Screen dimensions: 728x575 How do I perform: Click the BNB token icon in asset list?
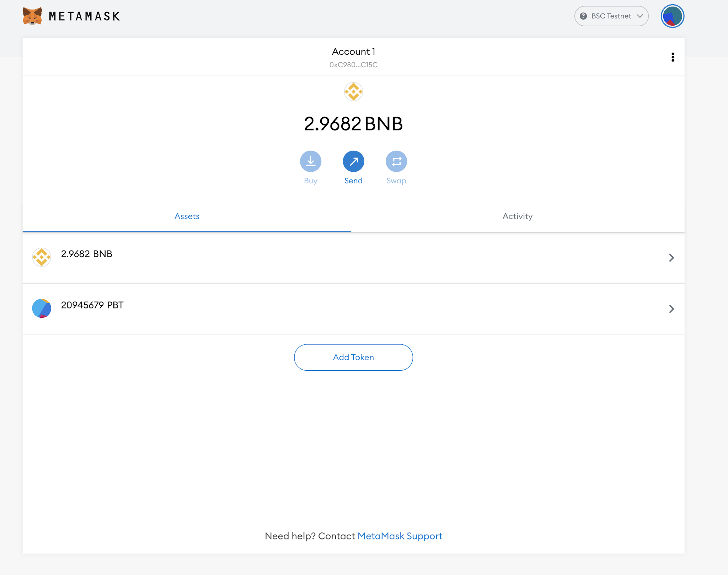pyautogui.click(x=42, y=257)
